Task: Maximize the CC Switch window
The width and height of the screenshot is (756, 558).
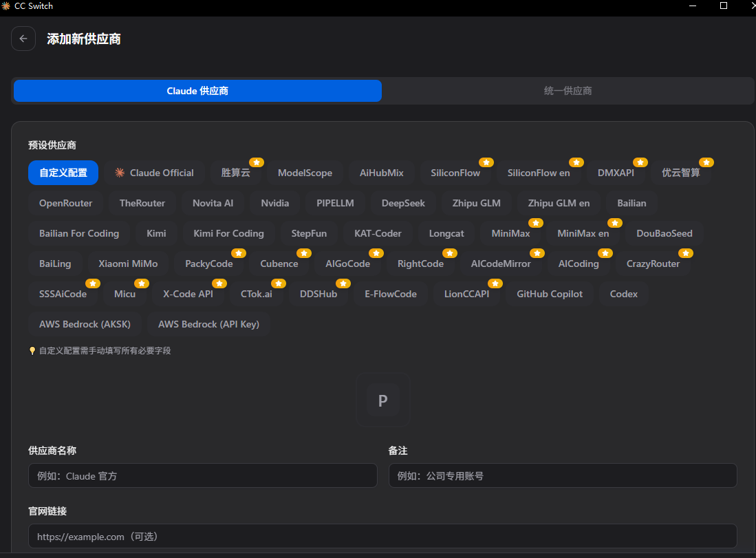Action: (x=724, y=6)
